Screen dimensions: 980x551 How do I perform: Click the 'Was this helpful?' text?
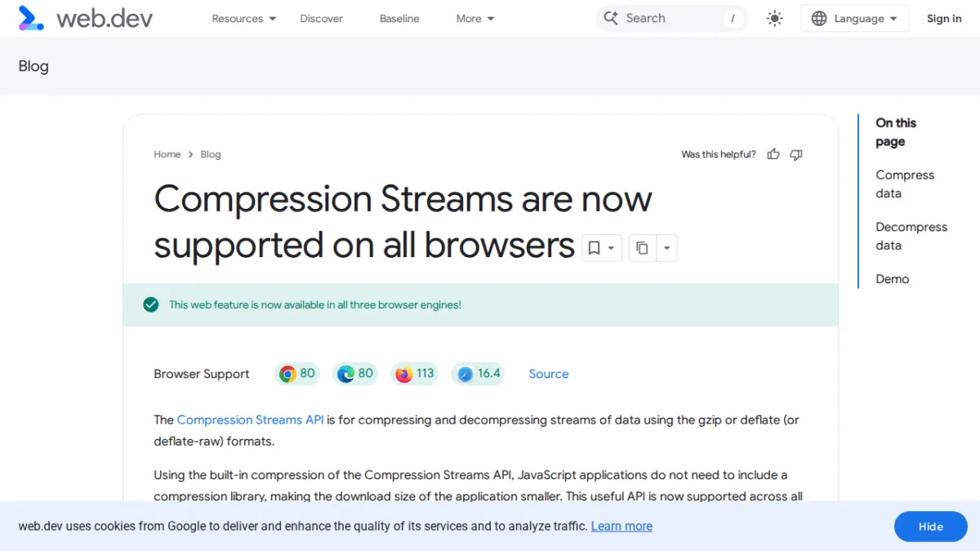[719, 154]
